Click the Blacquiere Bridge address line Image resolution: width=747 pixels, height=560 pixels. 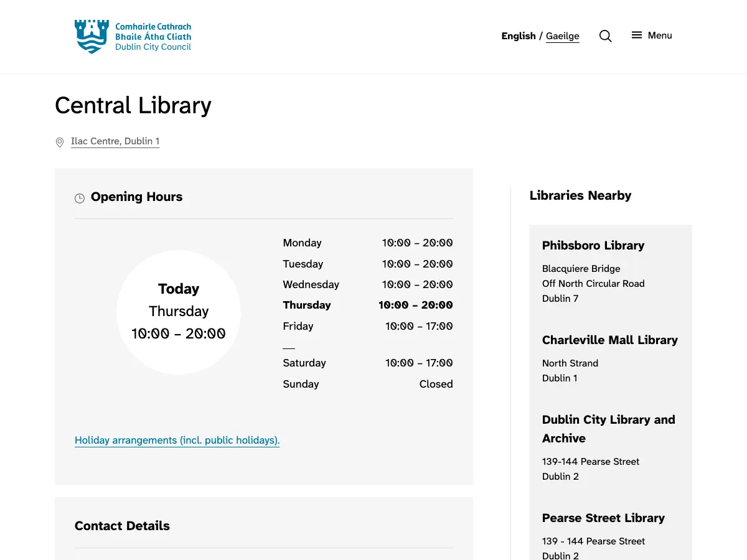[581, 269]
